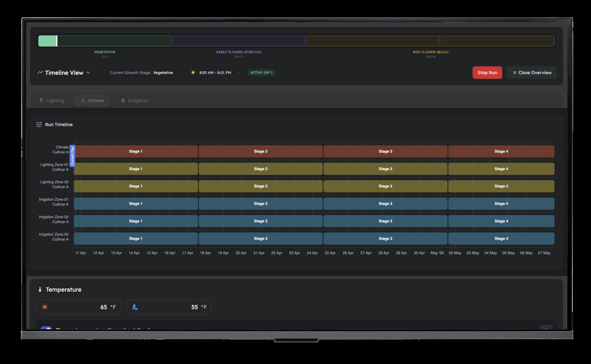Click the Run Timeline heading text
591x364 pixels.
tap(59, 124)
